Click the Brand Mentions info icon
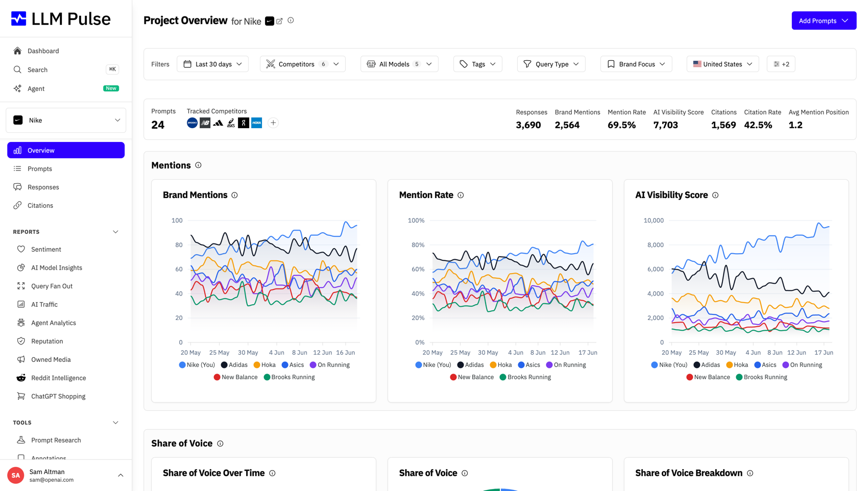Viewport: 868px width, 491px height. [x=234, y=195]
